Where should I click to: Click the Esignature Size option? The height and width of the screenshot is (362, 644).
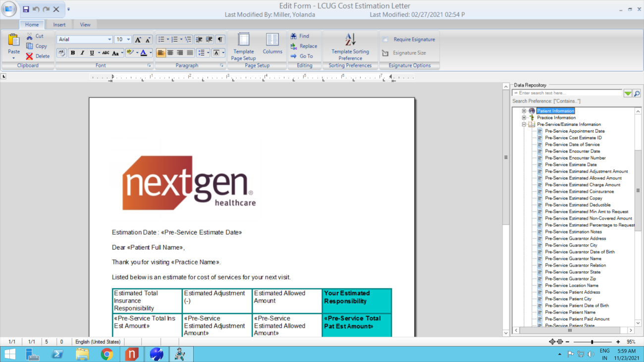coord(404,53)
